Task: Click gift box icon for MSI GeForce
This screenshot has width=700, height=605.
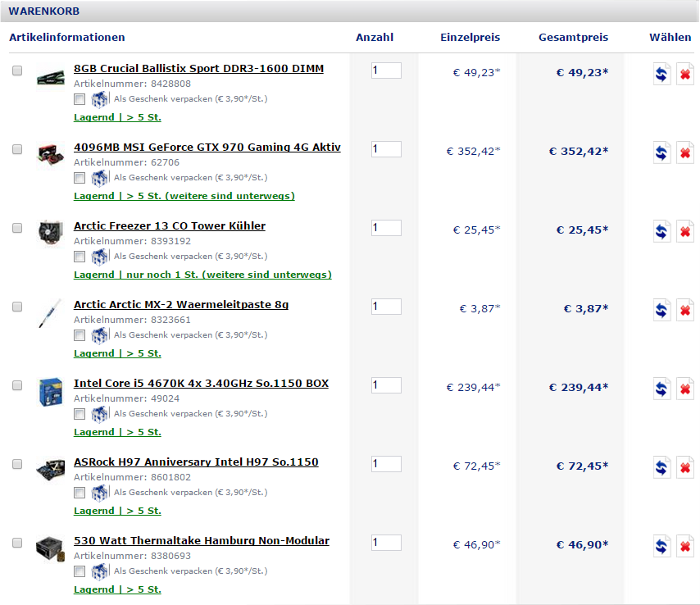Action: point(100,178)
